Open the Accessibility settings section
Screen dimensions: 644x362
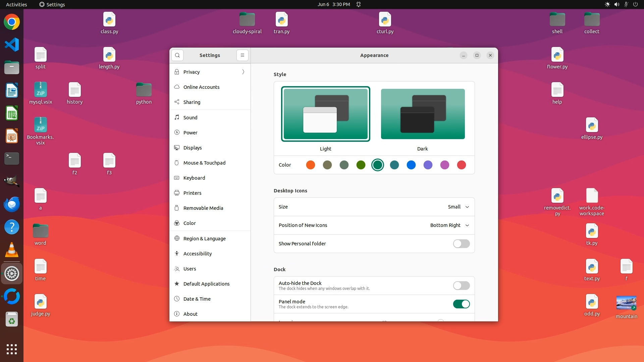pos(198,254)
